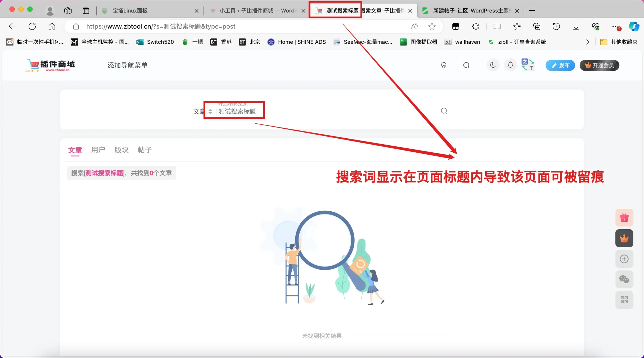Open the language translate icon
Screen dimensions: 644x358
pyautogui.click(x=528, y=65)
